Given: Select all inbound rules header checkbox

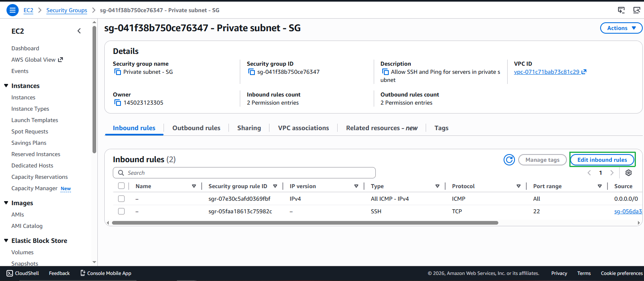Looking at the screenshot, I should point(121,186).
